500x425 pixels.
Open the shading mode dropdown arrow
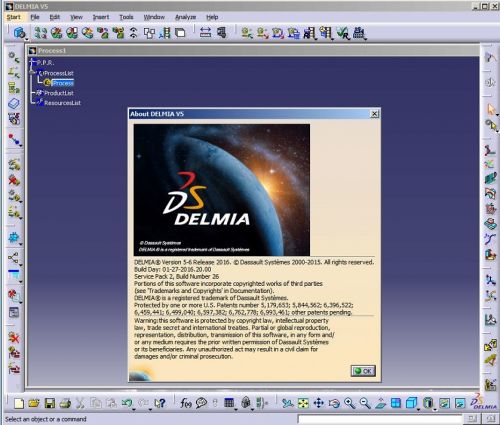coord(435,410)
